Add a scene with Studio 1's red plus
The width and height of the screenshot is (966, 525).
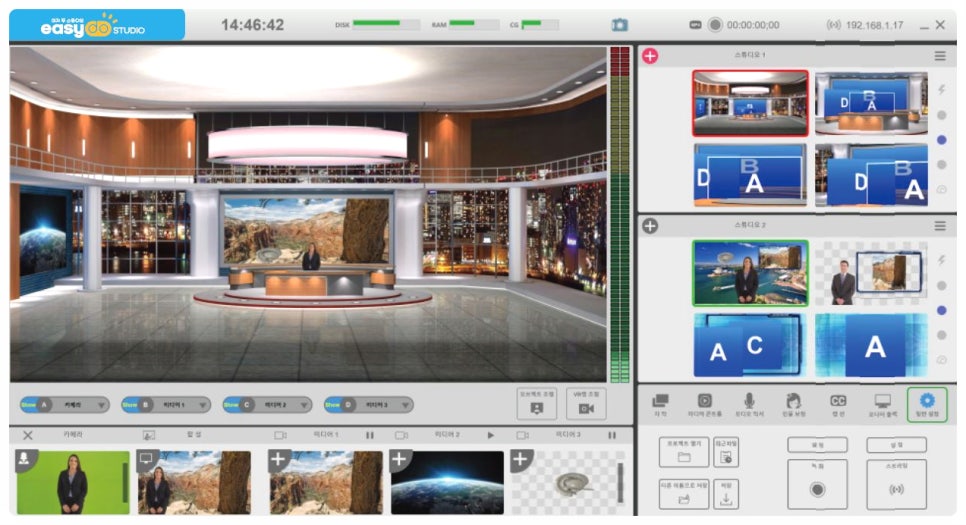(x=650, y=56)
